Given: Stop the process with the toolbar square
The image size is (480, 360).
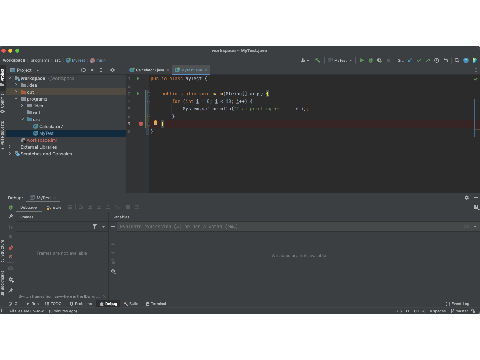Looking at the screenshot, I should (388, 60).
